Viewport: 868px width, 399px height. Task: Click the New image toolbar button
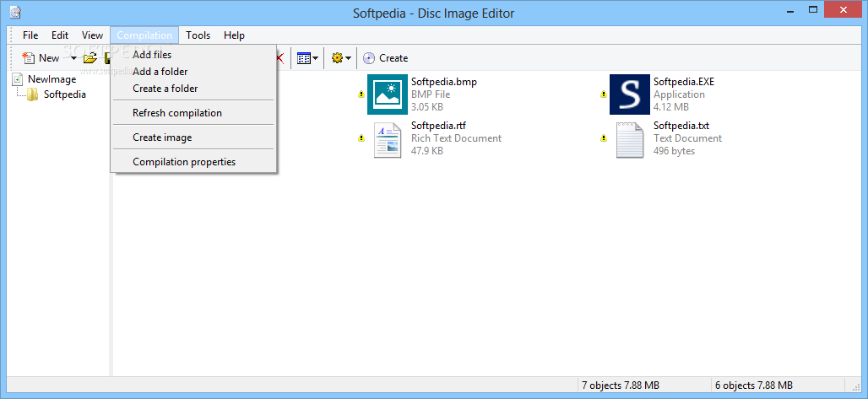tap(41, 58)
